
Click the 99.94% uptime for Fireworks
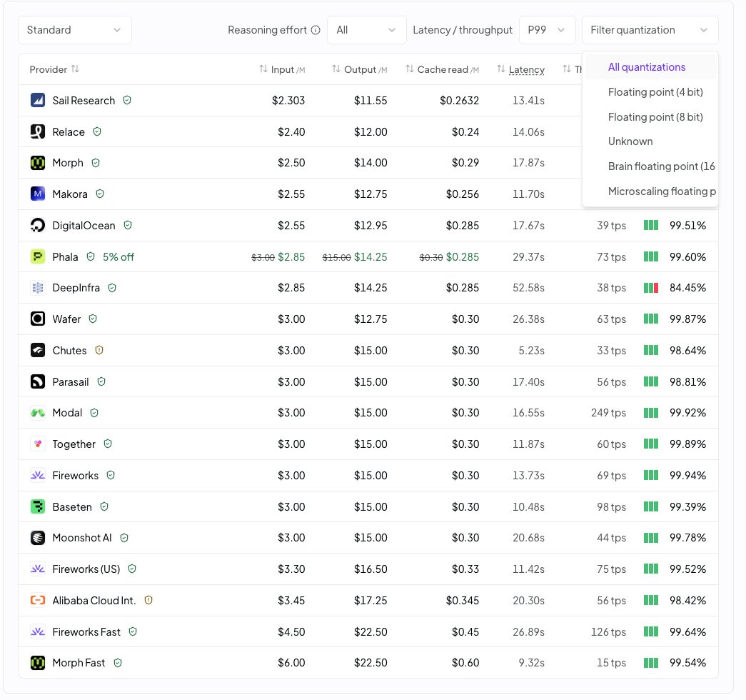[x=687, y=476]
